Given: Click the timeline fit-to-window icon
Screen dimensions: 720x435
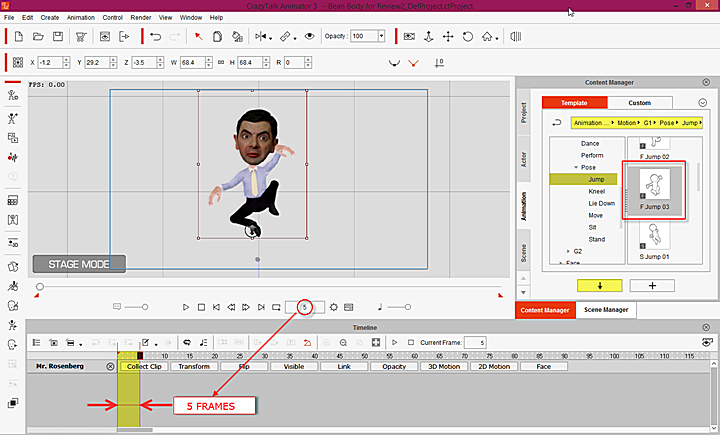Looking at the screenshot, I should pos(376,342).
